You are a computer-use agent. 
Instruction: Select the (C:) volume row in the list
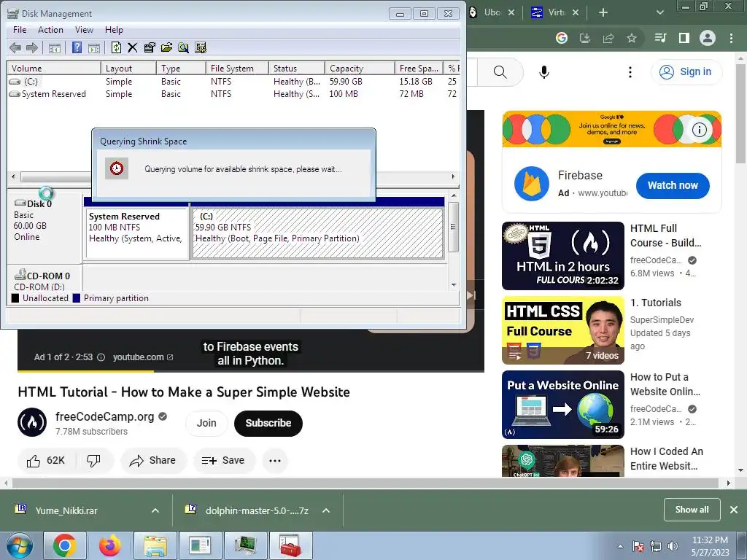[x=233, y=82]
